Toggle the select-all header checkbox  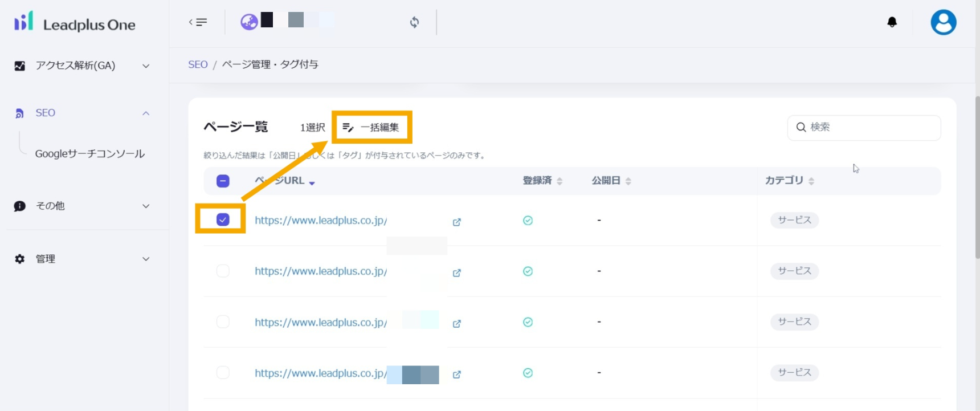coord(223,181)
